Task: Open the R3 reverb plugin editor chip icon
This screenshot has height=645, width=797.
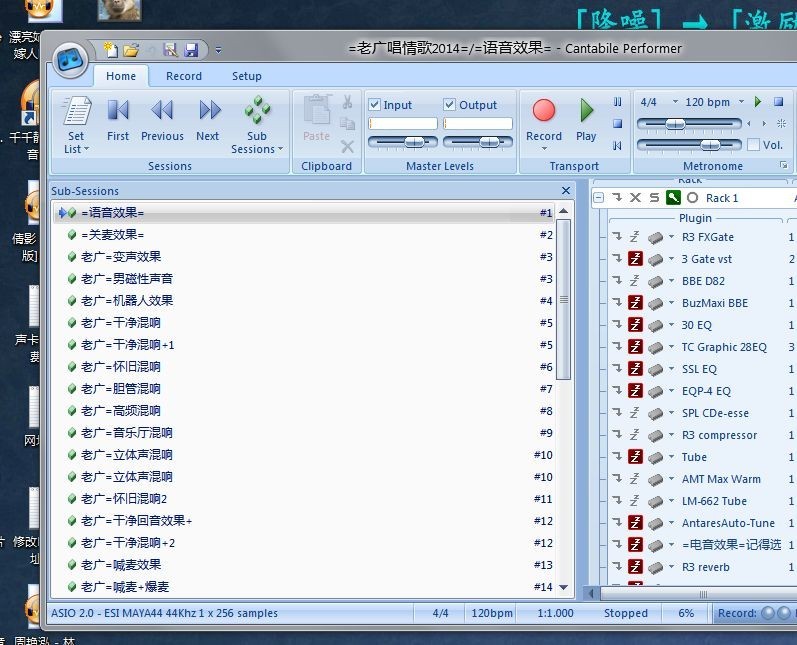Action: (x=655, y=567)
